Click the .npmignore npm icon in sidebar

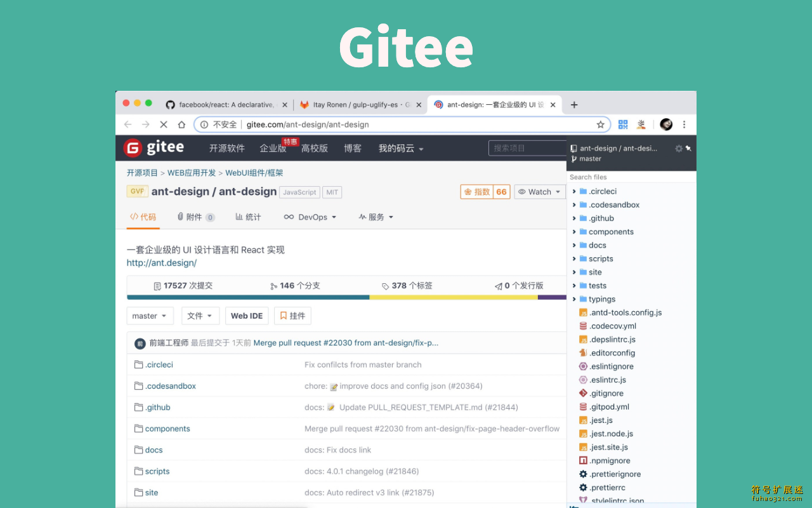(583, 460)
